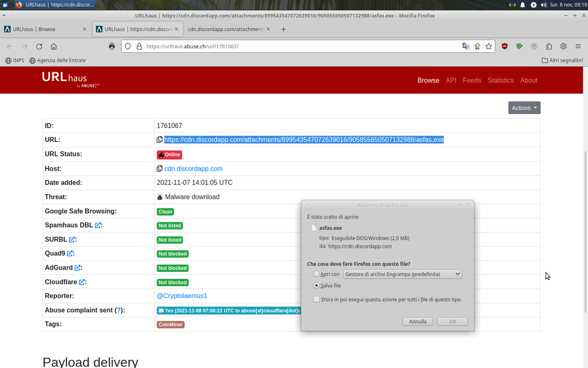Close the cdn.discordapp.com/attachments tab
This screenshot has width=588, height=368.
[269, 29]
